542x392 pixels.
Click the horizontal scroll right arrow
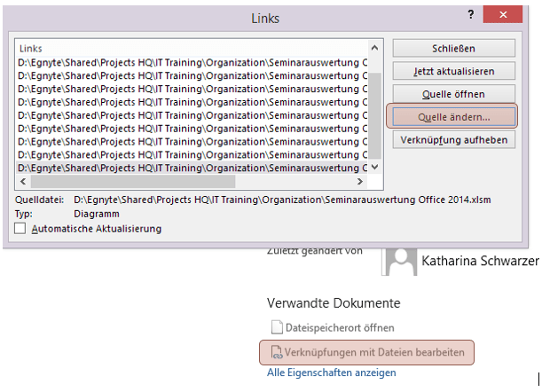pyautogui.click(x=360, y=181)
